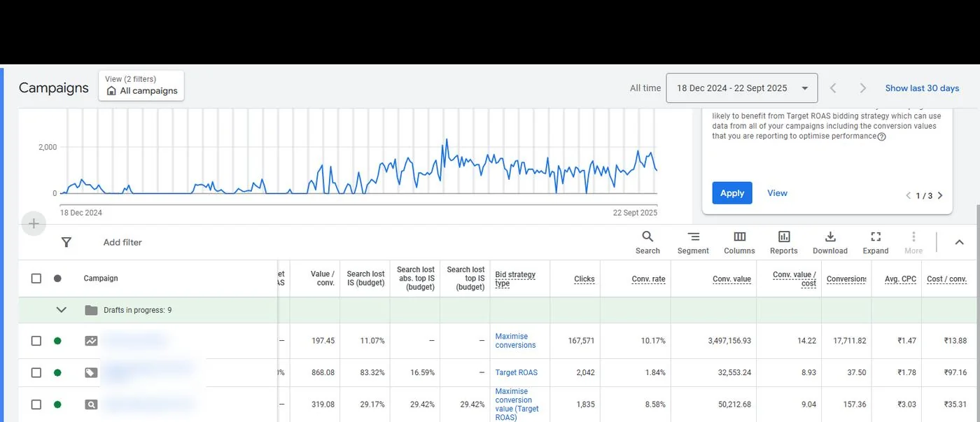
Task: Show previous recommendation card
Action: (909, 196)
